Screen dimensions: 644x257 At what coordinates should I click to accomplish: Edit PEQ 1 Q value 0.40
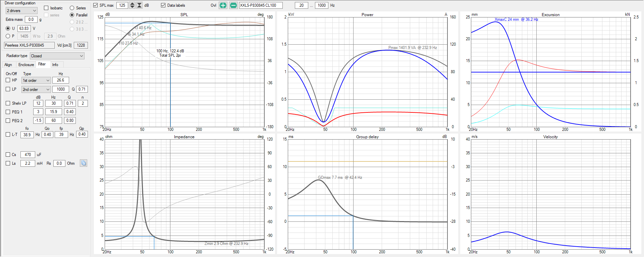pyautogui.click(x=70, y=112)
